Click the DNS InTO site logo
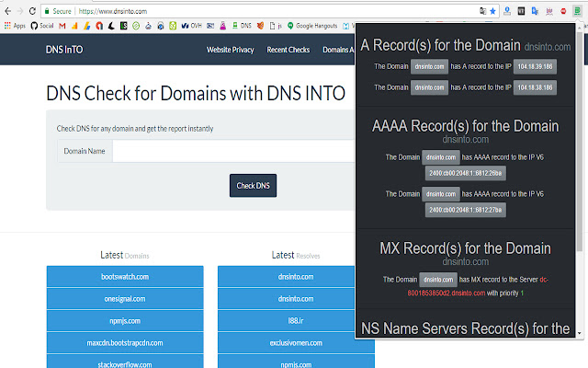The height and width of the screenshot is (368, 588). coord(62,49)
